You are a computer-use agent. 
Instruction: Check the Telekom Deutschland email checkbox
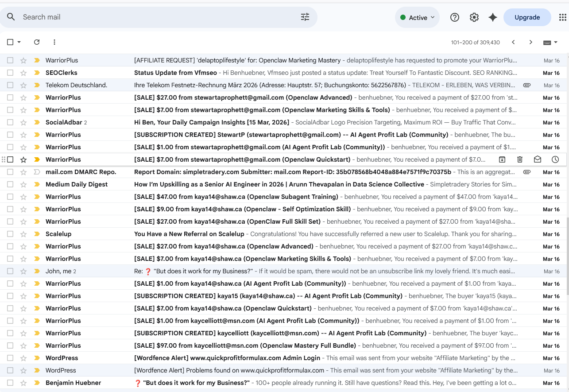click(10, 85)
